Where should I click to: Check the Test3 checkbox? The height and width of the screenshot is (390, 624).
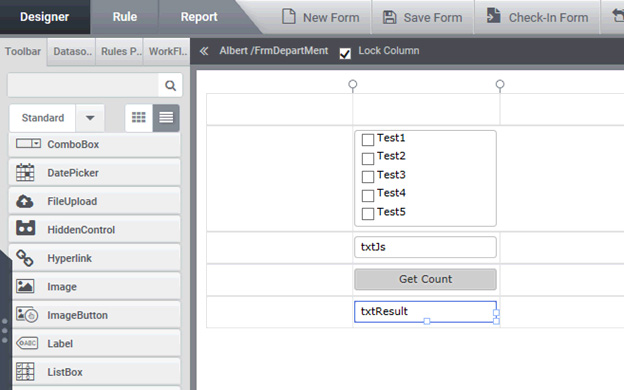[x=368, y=177]
